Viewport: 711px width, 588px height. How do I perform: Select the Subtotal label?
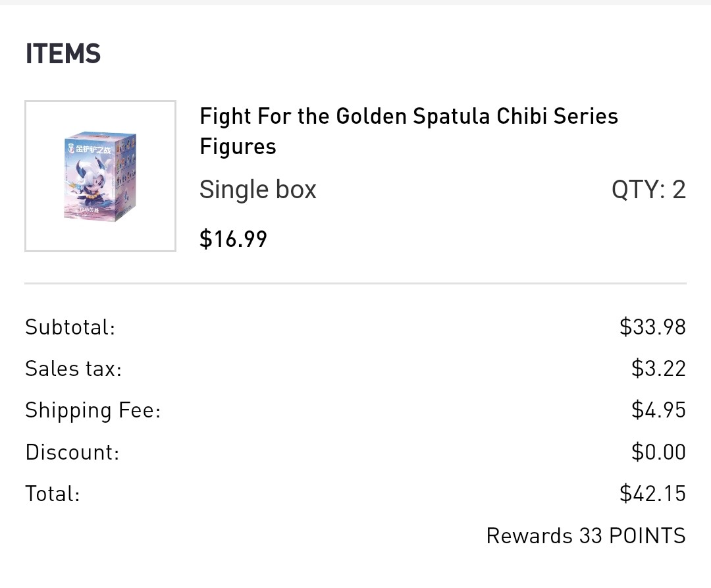click(70, 327)
